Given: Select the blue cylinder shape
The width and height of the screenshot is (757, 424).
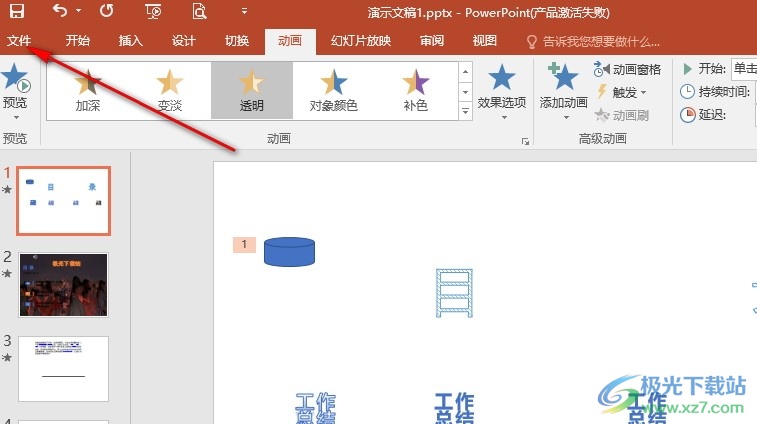Looking at the screenshot, I should click(x=289, y=252).
